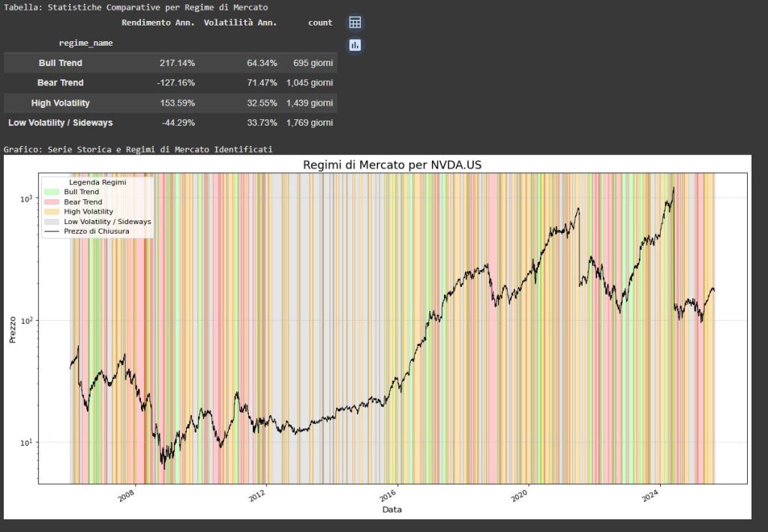Click the 71.47% volatility cell

click(x=262, y=82)
